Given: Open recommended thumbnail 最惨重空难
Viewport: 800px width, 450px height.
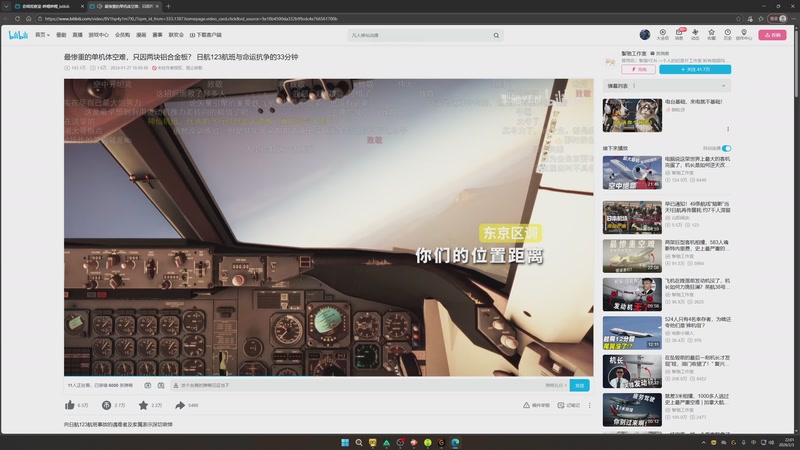Looking at the screenshot, I should coord(632,256).
